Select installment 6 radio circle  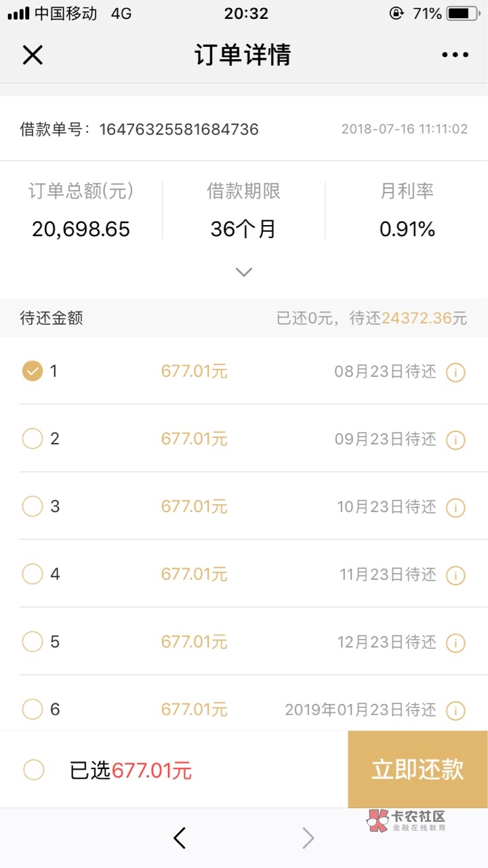tap(33, 709)
